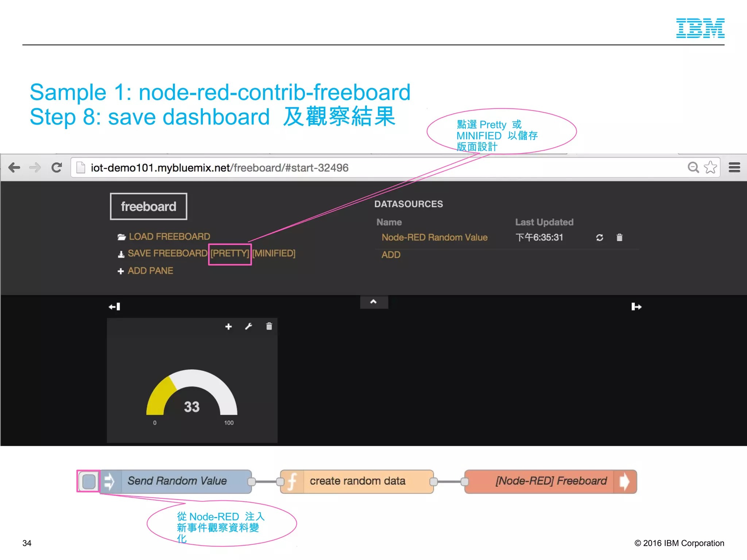Click SAVE FREEBOARD text
747x560 pixels.
coord(167,253)
